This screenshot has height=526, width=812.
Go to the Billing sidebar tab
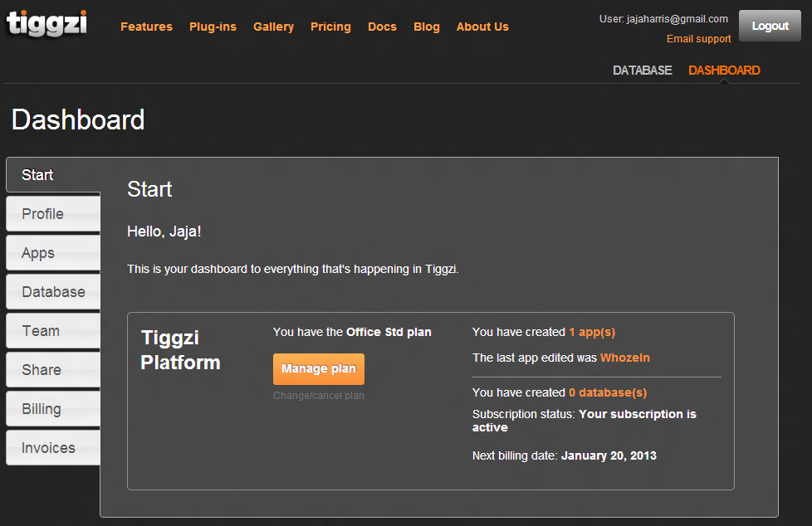click(x=42, y=409)
